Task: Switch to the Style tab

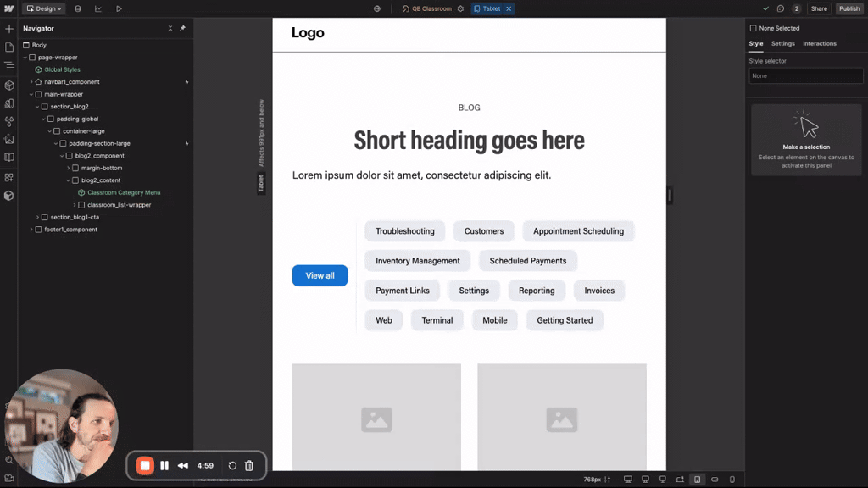Action: tap(755, 44)
